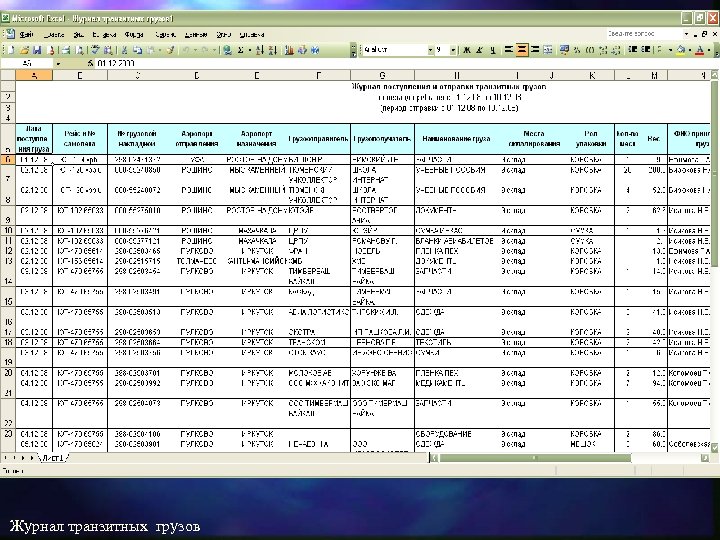Launch the Chart Wizard
The width and height of the screenshot is (720, 540).
[289, 50]
